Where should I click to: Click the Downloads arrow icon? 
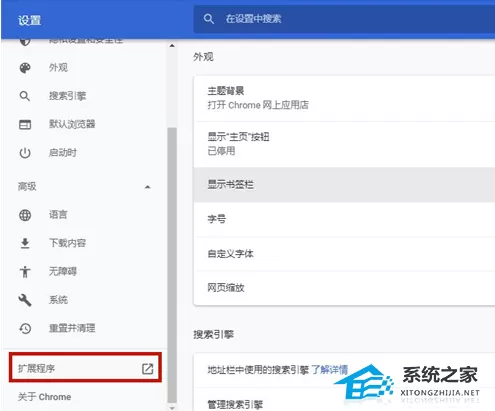point(25,243)
